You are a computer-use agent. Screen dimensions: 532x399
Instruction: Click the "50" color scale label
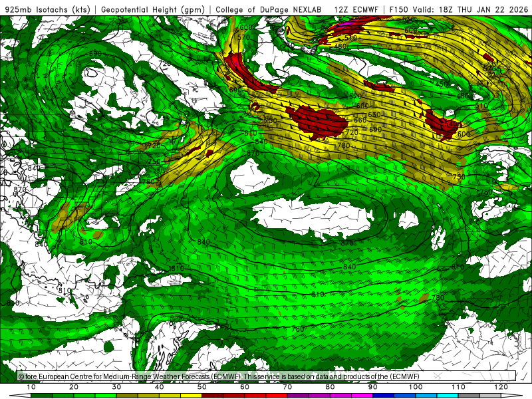point(202,387)
